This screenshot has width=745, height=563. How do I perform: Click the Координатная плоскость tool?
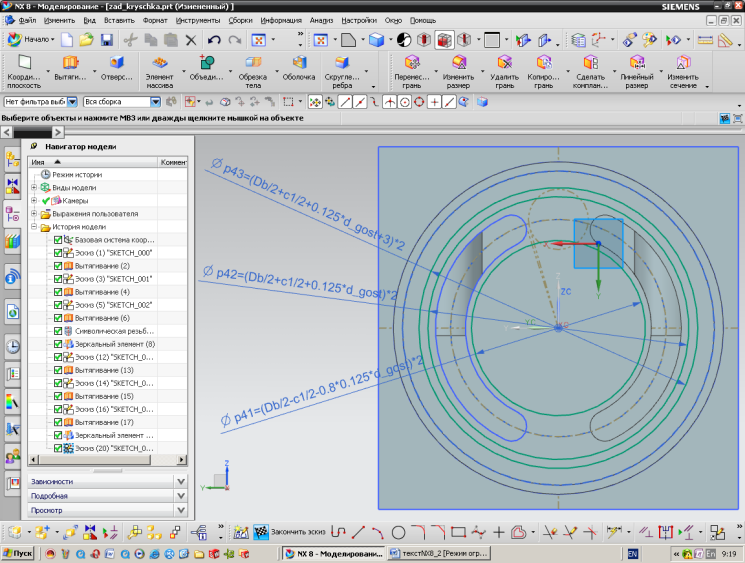tap(24, 72)
